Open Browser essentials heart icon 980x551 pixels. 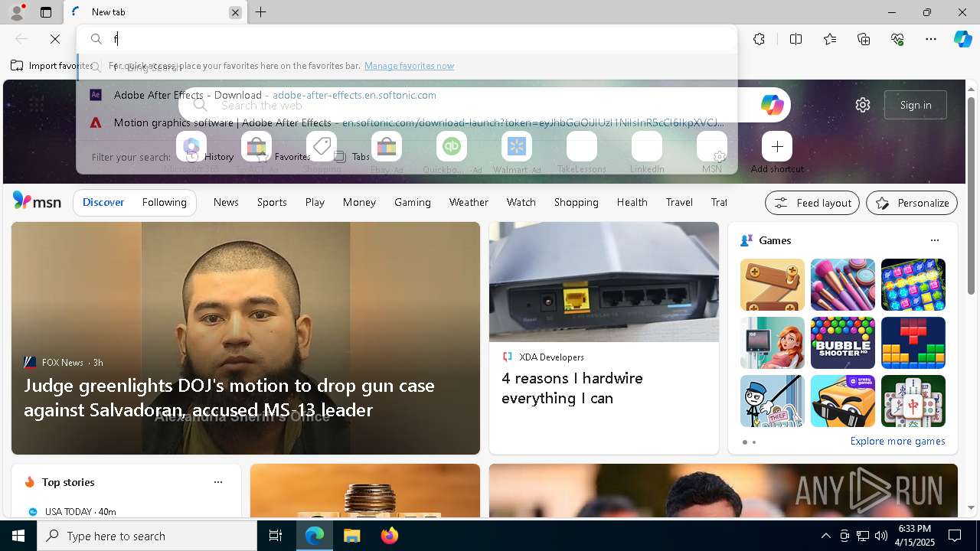pyautogui.click(x=897, y=39)
